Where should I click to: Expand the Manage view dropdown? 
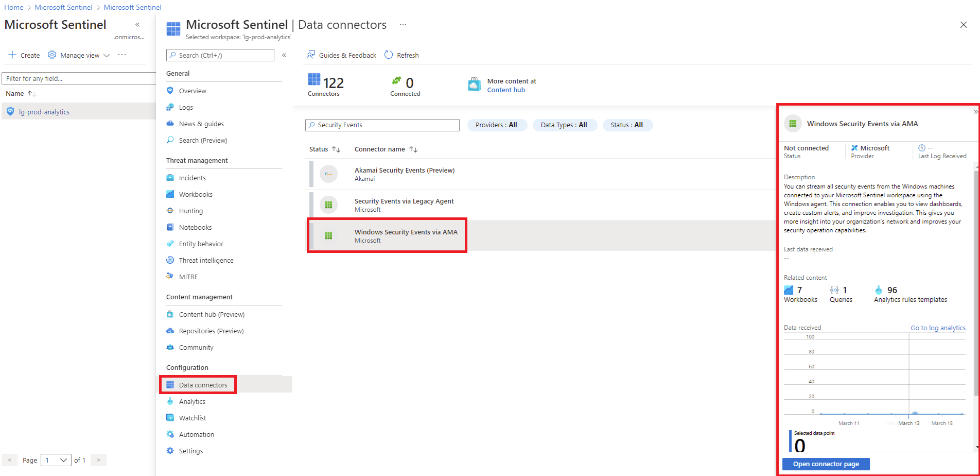click(x=79, y=55)
